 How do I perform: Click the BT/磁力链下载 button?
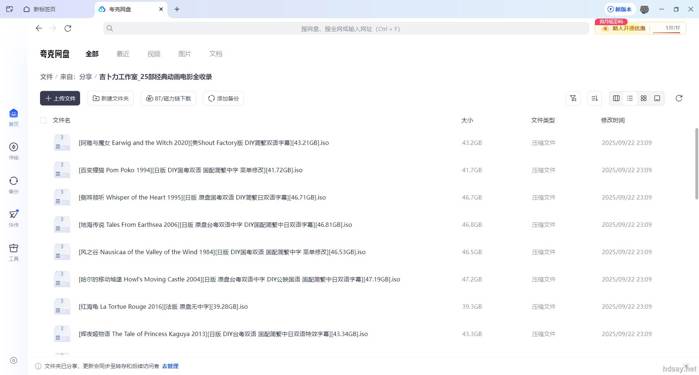point(169,98)
